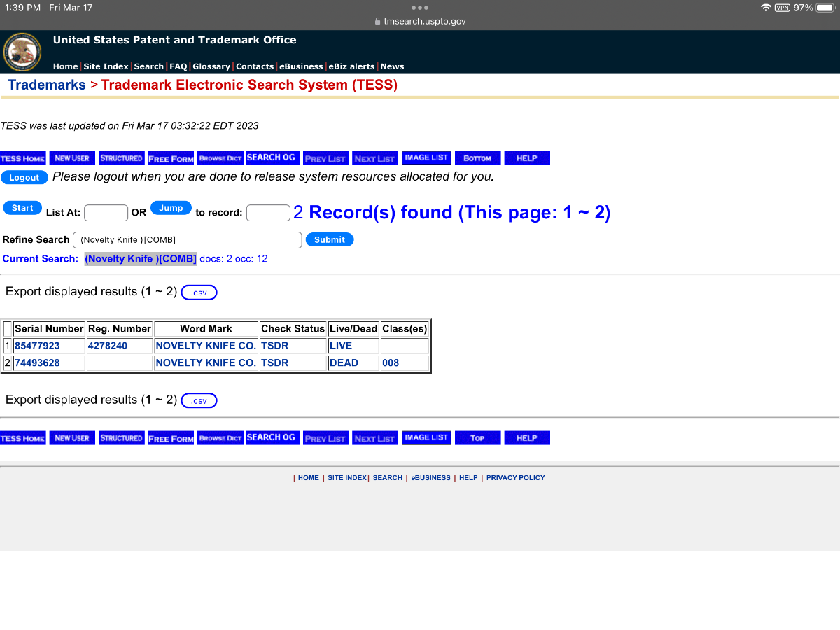The image size is (840, 630).
Task: Open TSDR for serial 74493628
Action: (274, 363)
